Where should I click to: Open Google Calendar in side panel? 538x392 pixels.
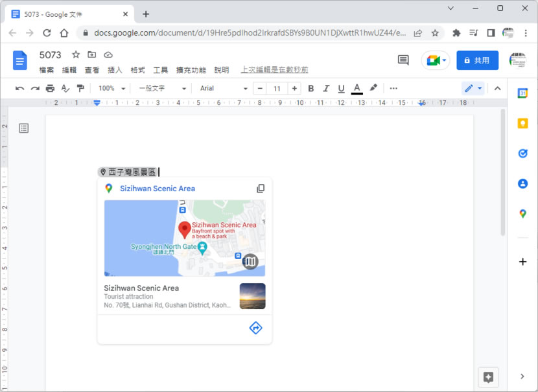[x=522, y=93]
